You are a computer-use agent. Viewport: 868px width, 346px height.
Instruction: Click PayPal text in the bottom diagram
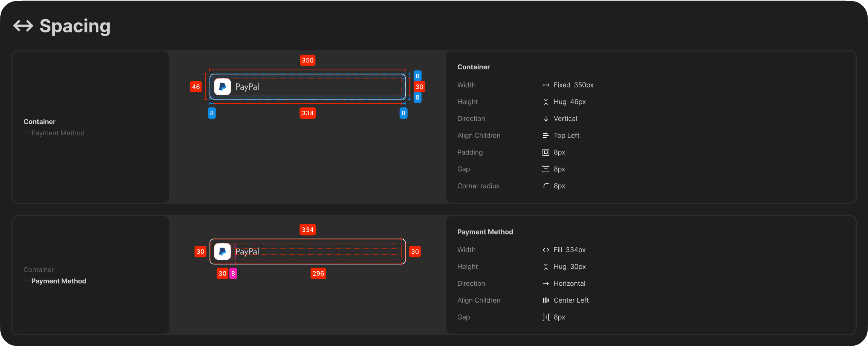[x=247, y=251]
